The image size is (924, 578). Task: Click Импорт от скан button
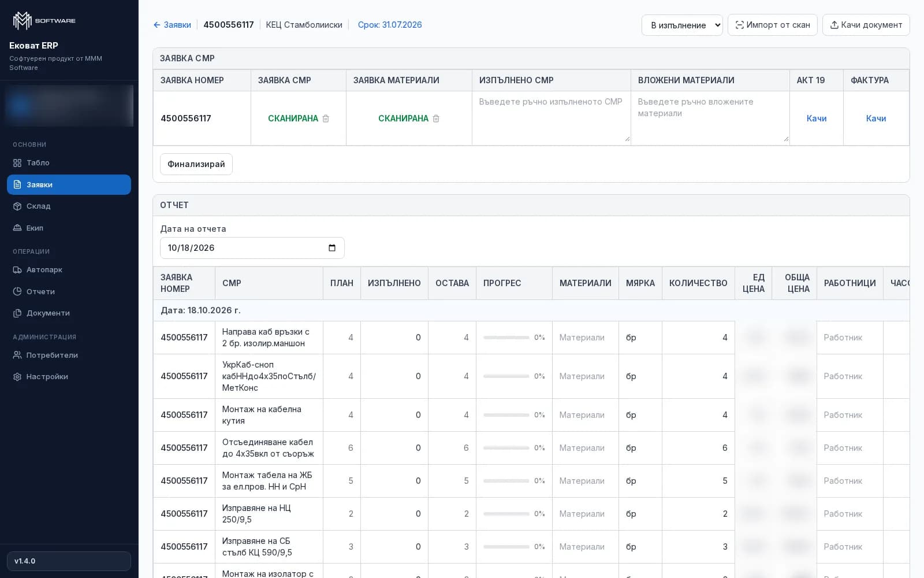773,25
